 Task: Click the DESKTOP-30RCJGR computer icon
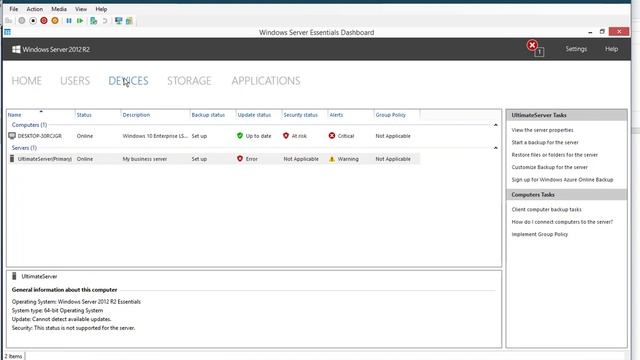point(12,136)
